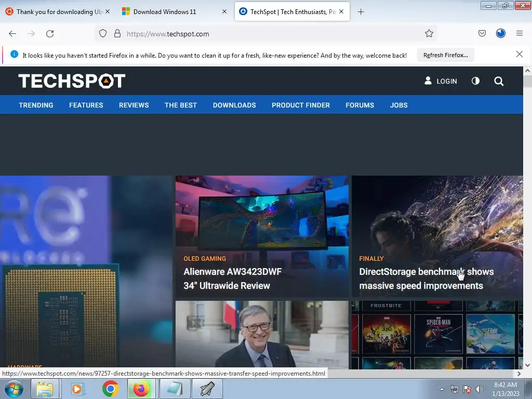The height and width of the screenshot is (399, 532).
Task: Dismiss the Firefox refresh notification bar
Action: coord(519,54)
